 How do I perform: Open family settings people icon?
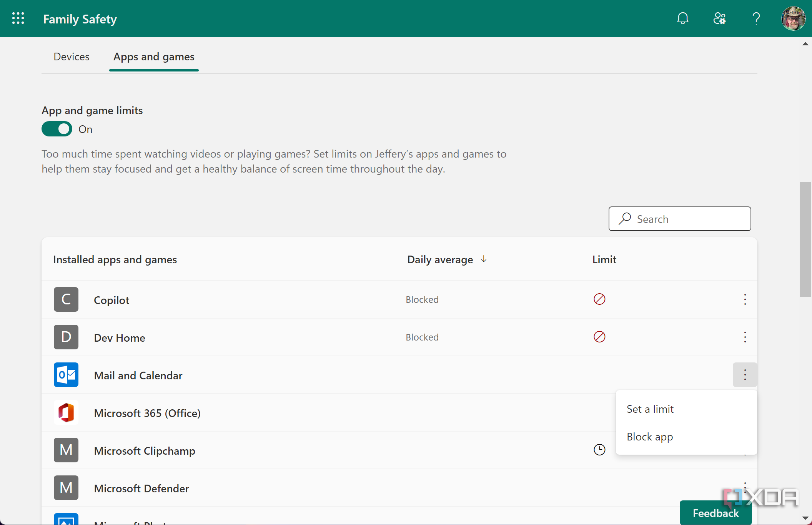pyautogui.click(x=719, y=18)
